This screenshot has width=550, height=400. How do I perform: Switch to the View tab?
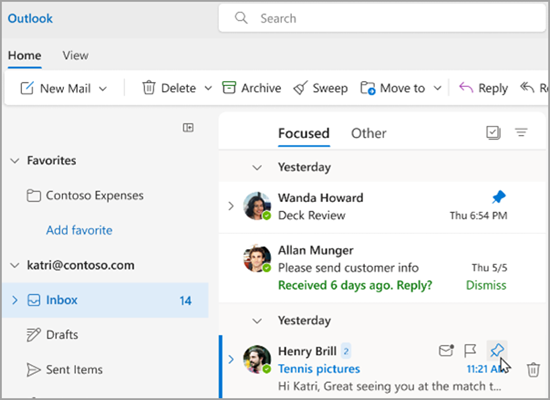pyautogui.click(x=75, y=55)
